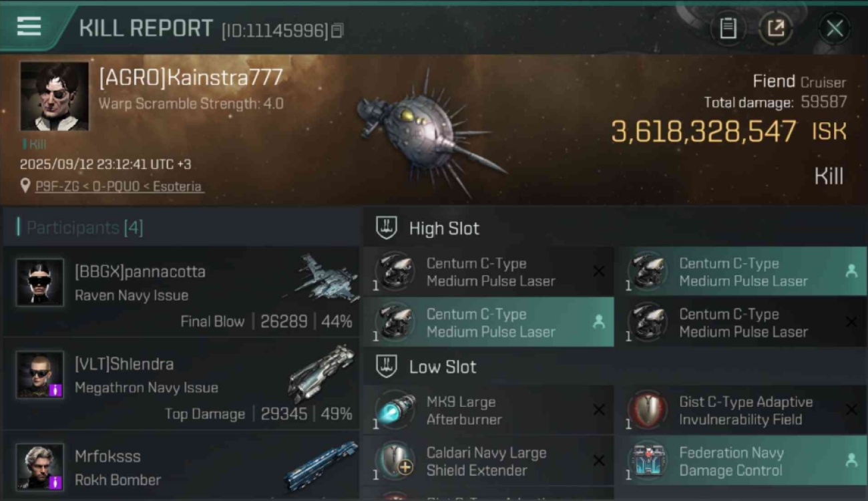The width and height of the screenshot is (868, 501).
Task: Click the Raven Navy Issue ship image
Action: [x=321, y=277]
